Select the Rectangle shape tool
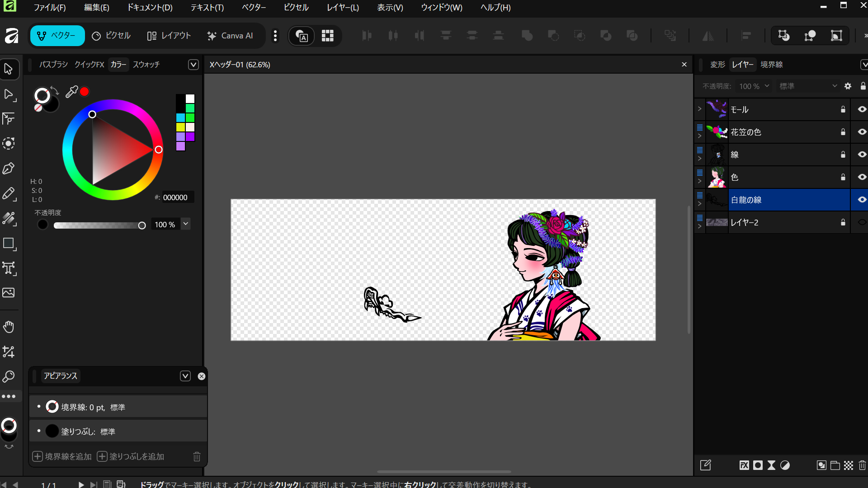 (9, 244)
